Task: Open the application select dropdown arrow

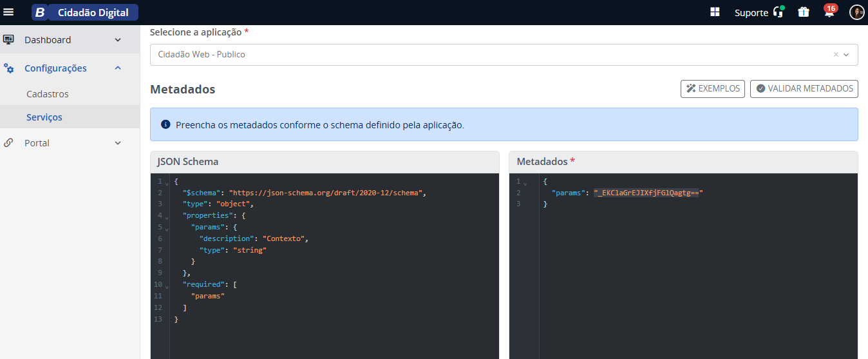Action: point(847,55)
